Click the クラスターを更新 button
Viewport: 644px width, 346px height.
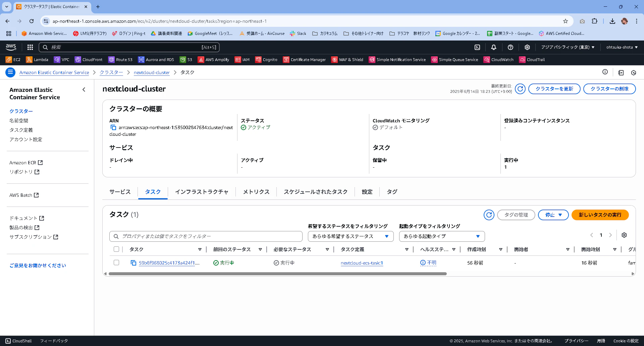(554, 89)
